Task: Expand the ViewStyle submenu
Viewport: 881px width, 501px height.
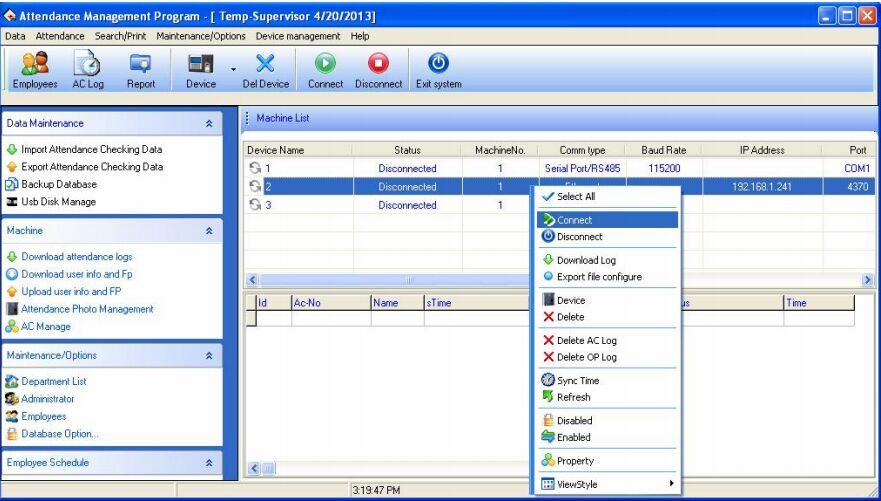Action: point(607,484)
